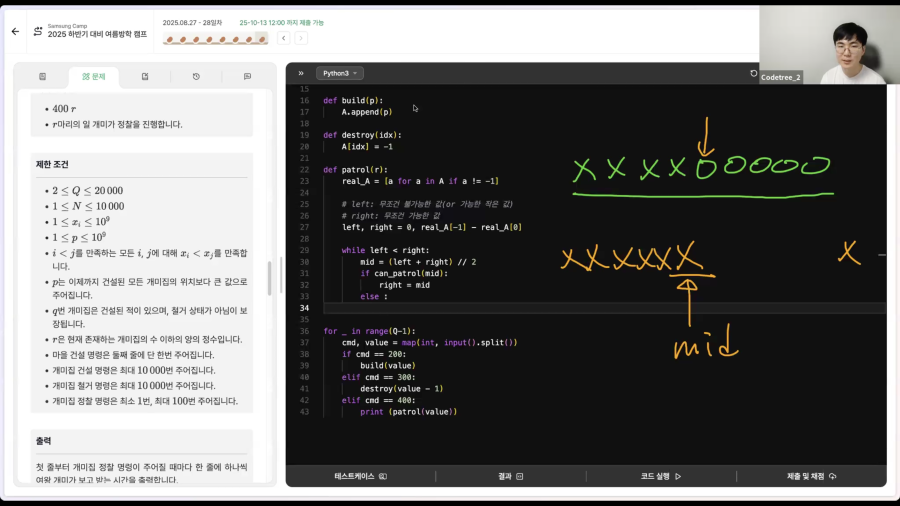This screenshot has width=900, height=506.
Task: Show the 결과 output panel
Action: tap(510, 476)
